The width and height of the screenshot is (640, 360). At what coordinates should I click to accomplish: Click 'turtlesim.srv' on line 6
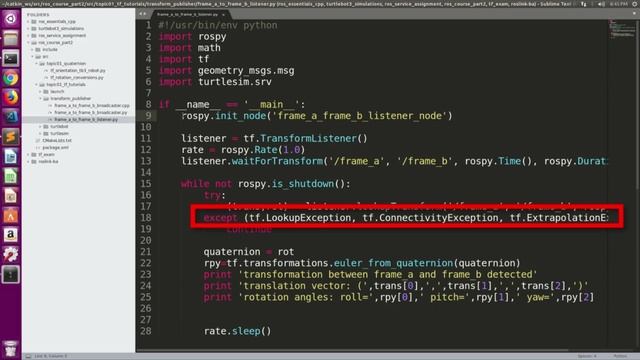point(235,82)
